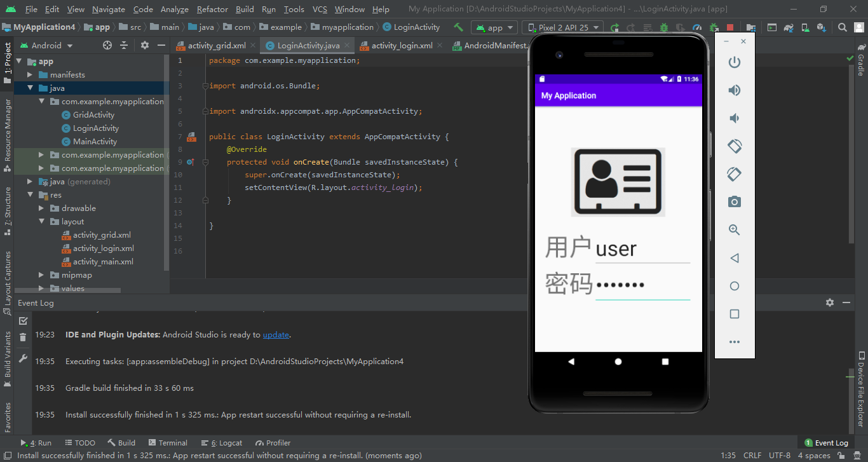Open Gradle side panel tab
The image size is (868, 462).
coord(861,60)
